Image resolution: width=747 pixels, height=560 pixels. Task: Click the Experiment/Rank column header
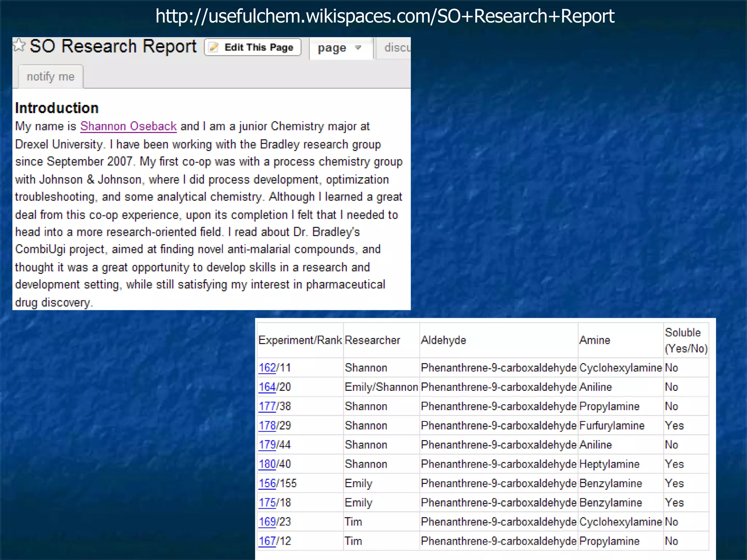pyautogui.click(x=300, y=340)
